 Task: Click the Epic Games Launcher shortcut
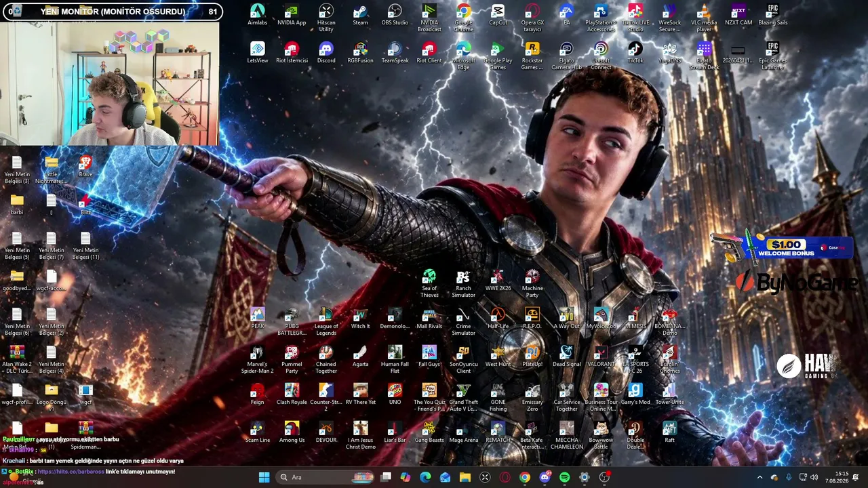click(772, 56)
